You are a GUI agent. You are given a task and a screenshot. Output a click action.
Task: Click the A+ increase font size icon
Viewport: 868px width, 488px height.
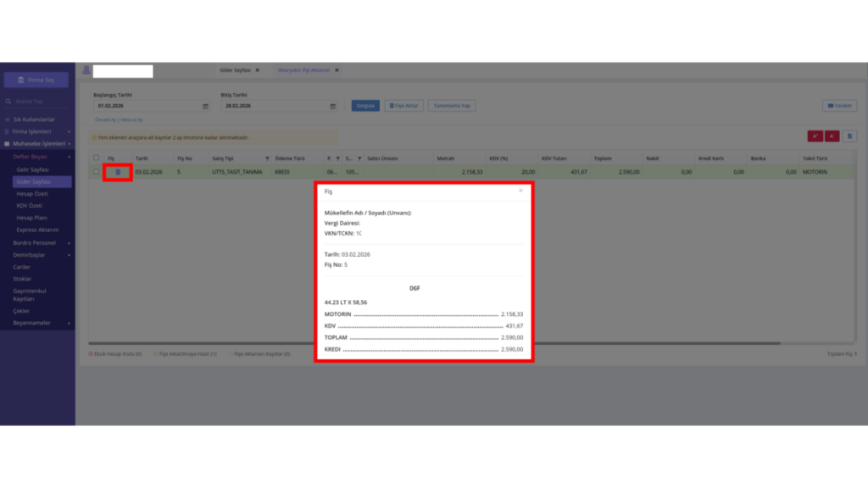(815, 136)
